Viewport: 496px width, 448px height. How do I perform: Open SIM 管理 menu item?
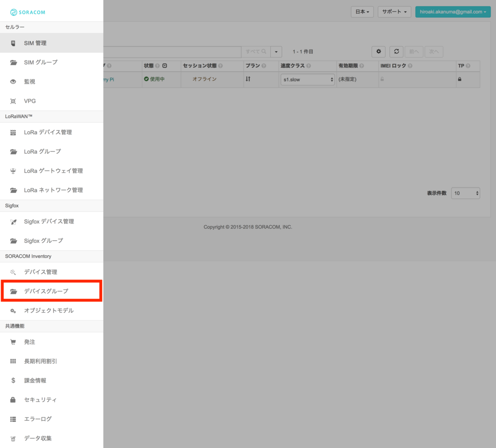click(x=51, y=43)
